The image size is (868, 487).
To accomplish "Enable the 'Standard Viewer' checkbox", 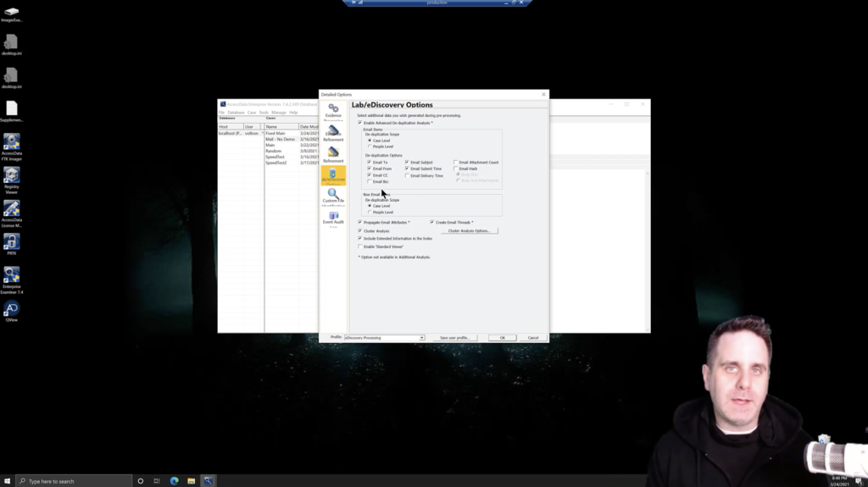I will [x=360, y=246].
